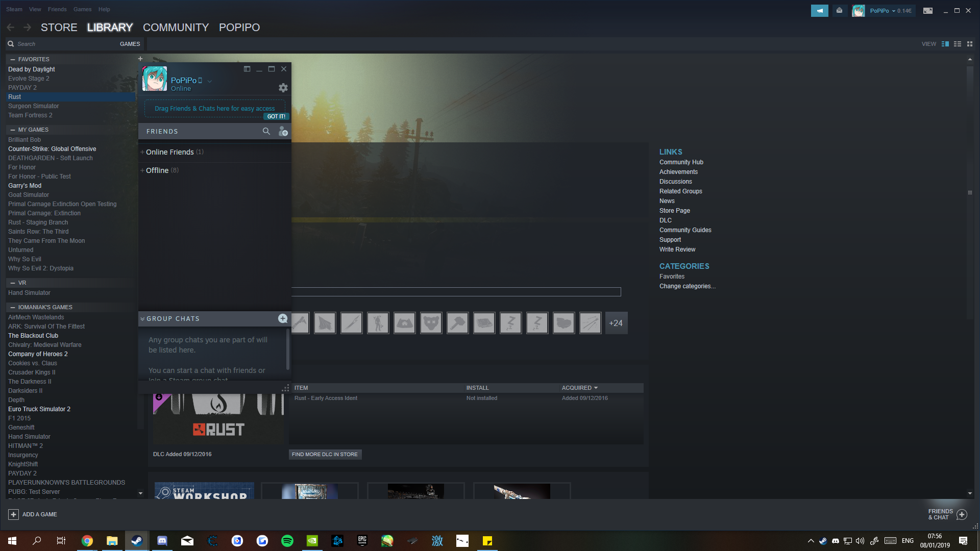
Task: Open the Store Page link
Action: coord(674,211)
